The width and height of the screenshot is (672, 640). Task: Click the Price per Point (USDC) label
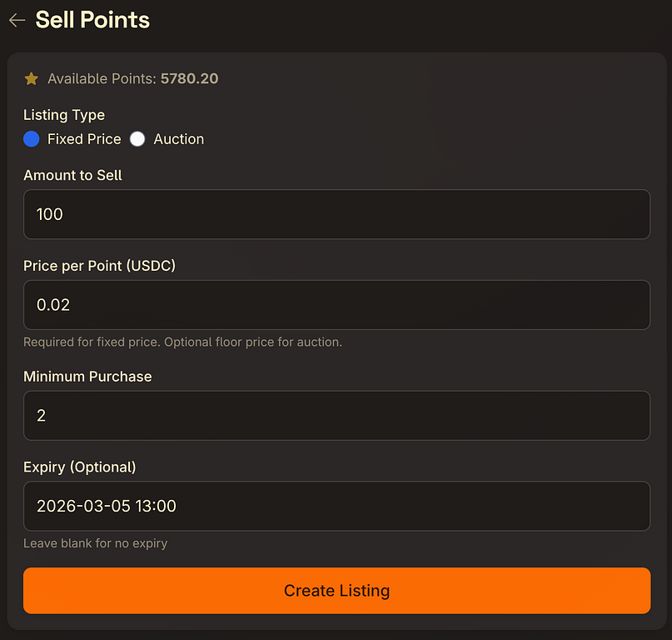(x=99, y=266)
